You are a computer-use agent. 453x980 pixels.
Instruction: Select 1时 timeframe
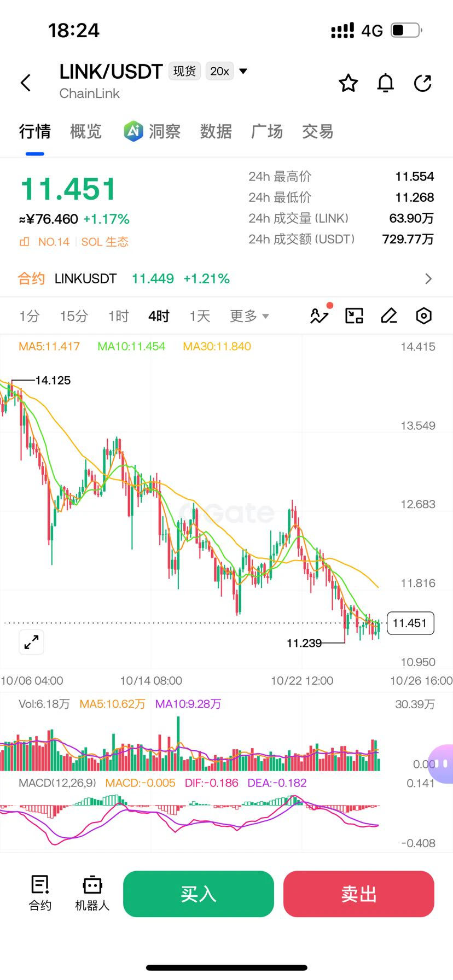pos(118,316)
